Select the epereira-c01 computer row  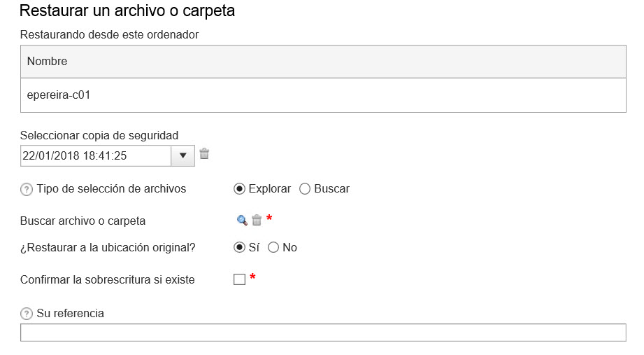click(x=323, y=95)
